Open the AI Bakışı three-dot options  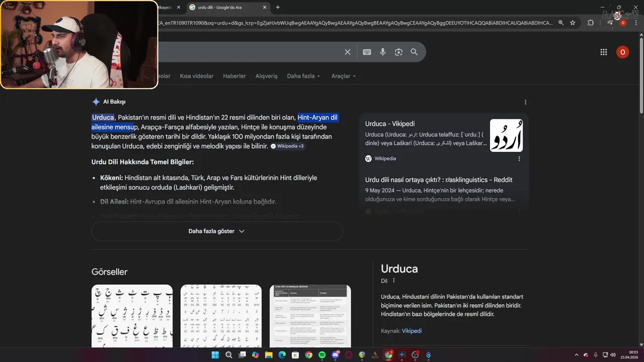525,102
